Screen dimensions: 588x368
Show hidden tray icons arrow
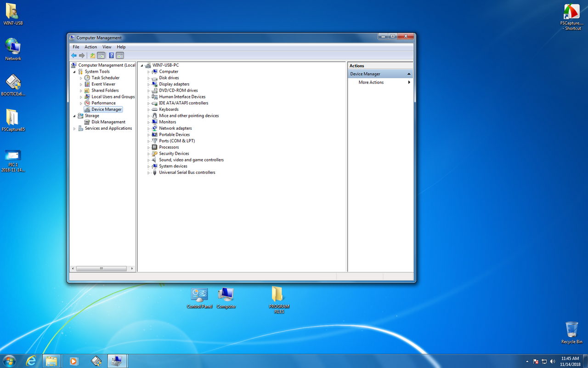[x=527, y=361]
